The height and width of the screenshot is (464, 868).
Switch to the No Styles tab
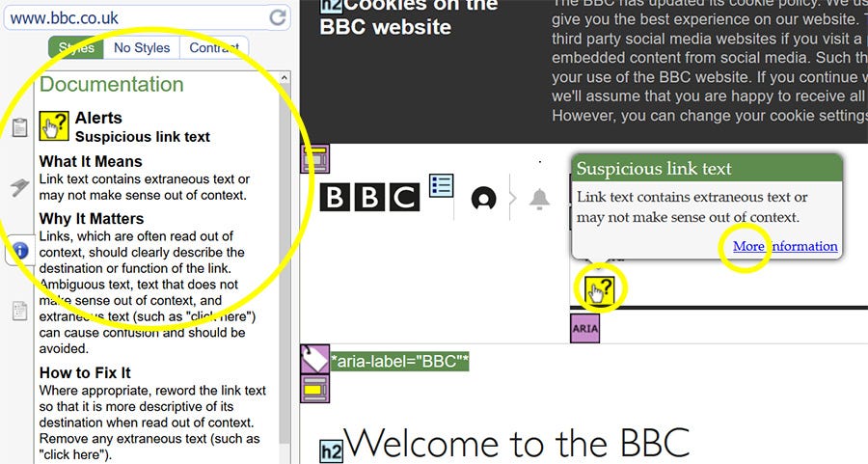click(142, 47)
